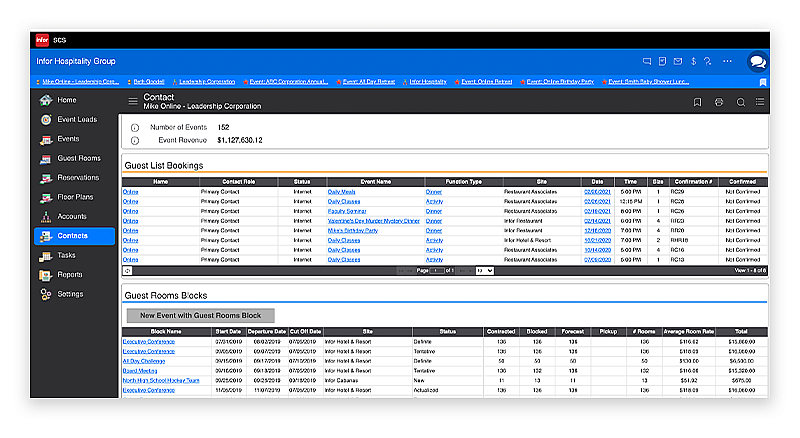Open Settings in sidebar

pyautogui.click(x=74, y=294)
